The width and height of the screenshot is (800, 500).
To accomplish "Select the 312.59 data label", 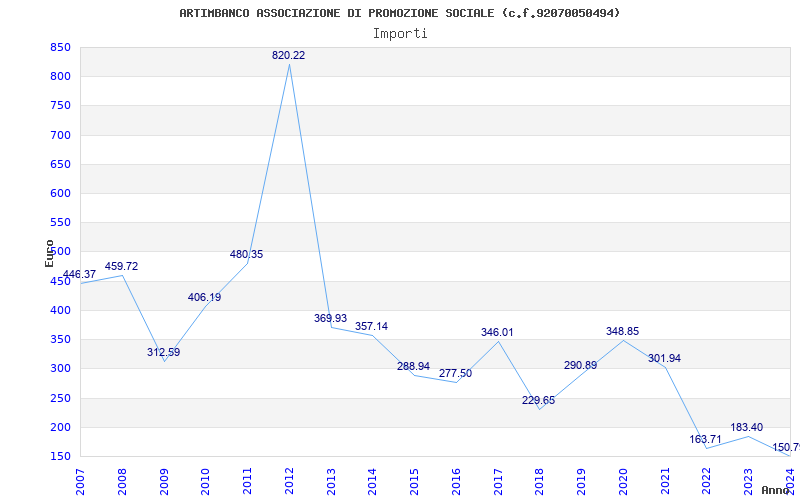I will point(163,352).
